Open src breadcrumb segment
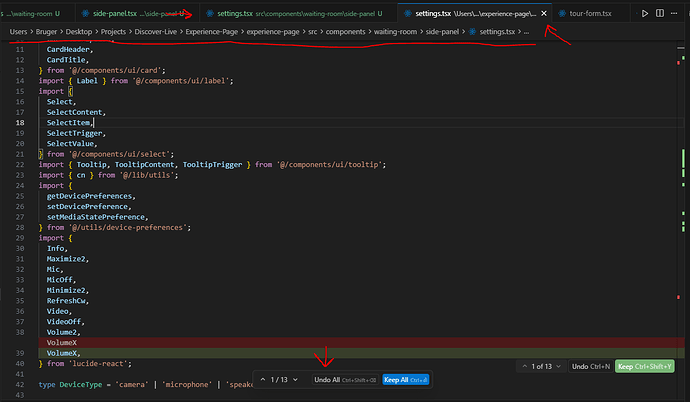Screen dimensions: 690x402 (x=312, y=32)
